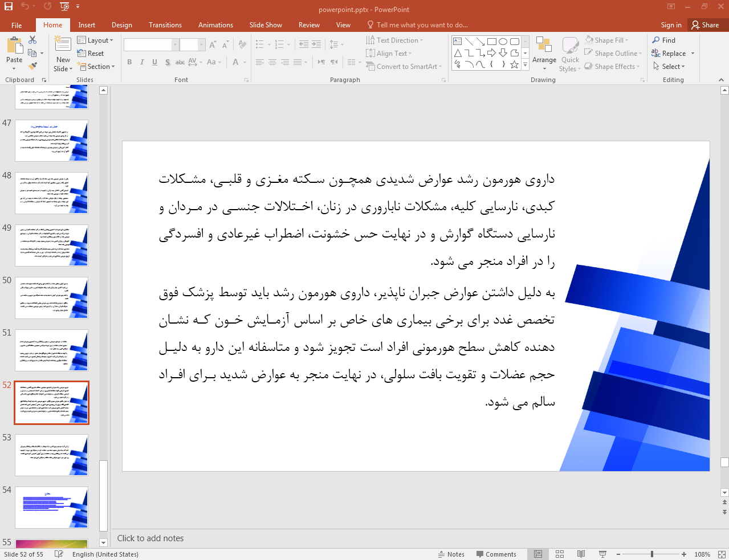Open the Section dropdown
Image resolution: width=729 pixels, height=560 pixels.
click(x=96, y=67)
